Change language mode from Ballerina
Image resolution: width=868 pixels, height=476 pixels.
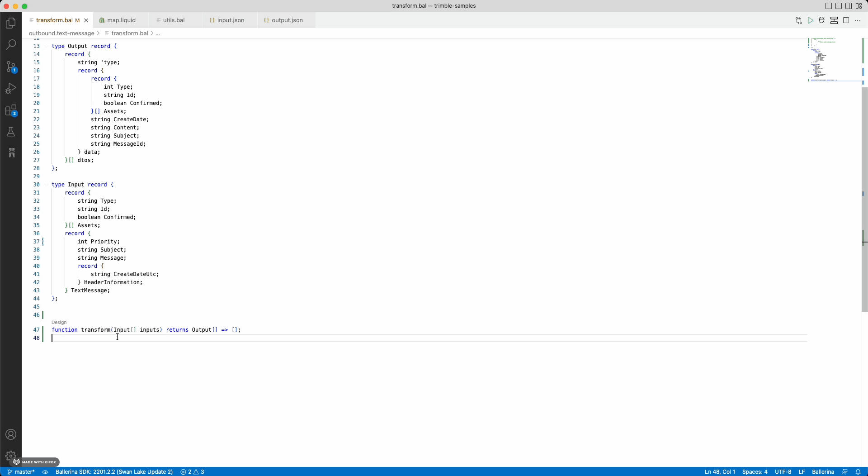[x=823, y=471]
